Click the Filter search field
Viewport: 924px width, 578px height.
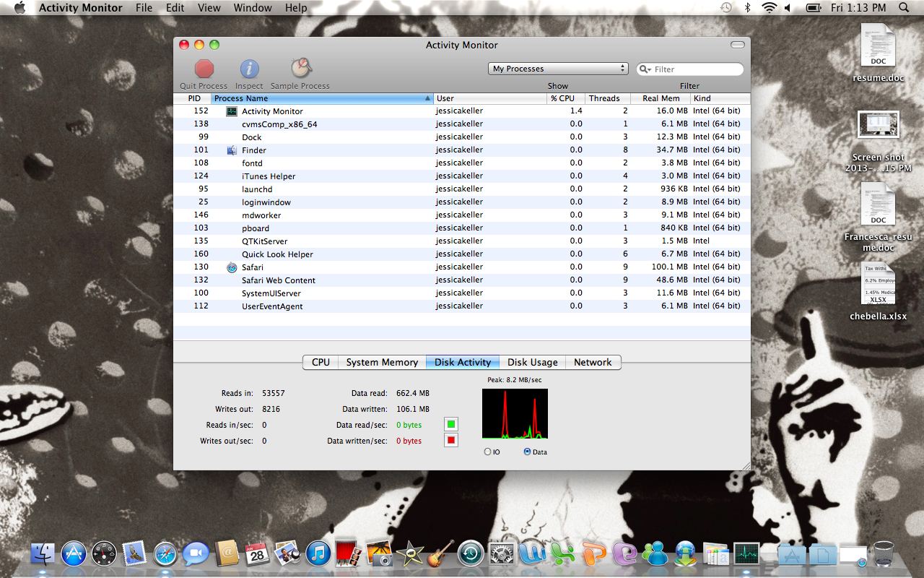tap(690, 69)
